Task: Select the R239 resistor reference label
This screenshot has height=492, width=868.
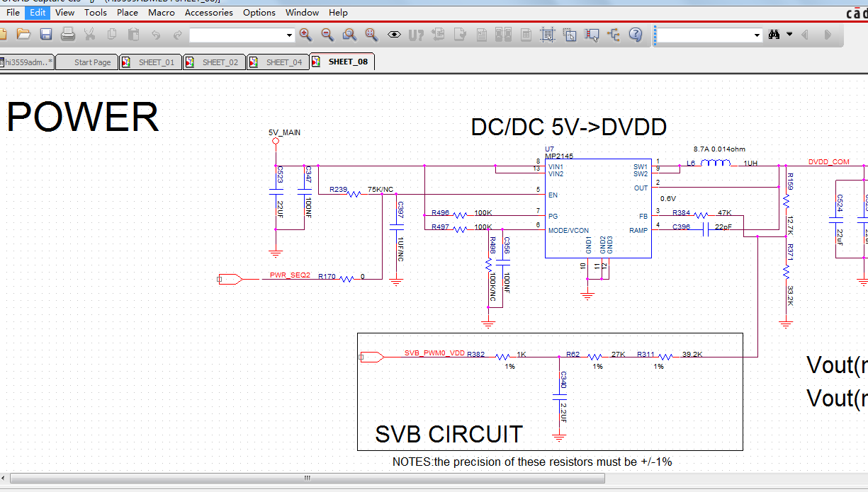Action: coord(339,190)
